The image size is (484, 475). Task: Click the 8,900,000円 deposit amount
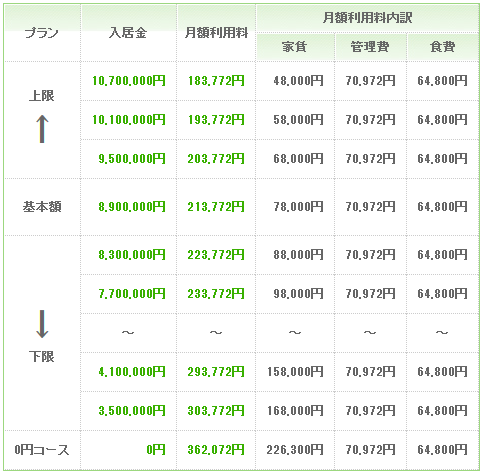(132, 207)
